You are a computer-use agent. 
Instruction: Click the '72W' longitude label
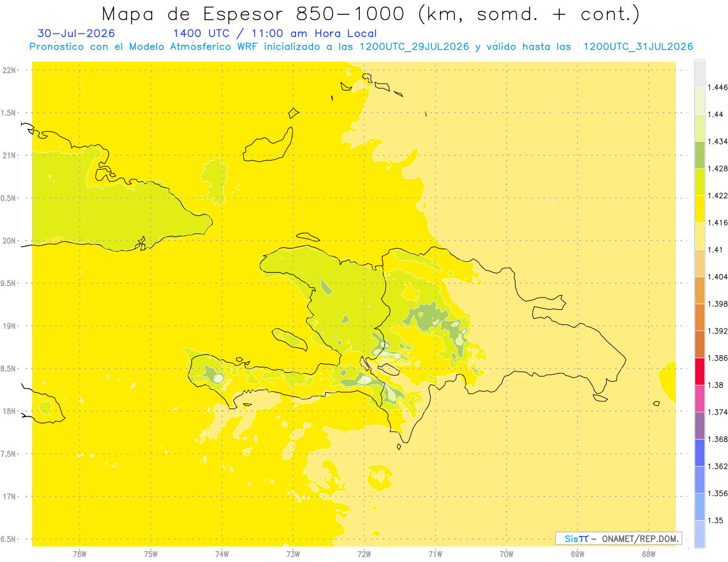[364, 554]
